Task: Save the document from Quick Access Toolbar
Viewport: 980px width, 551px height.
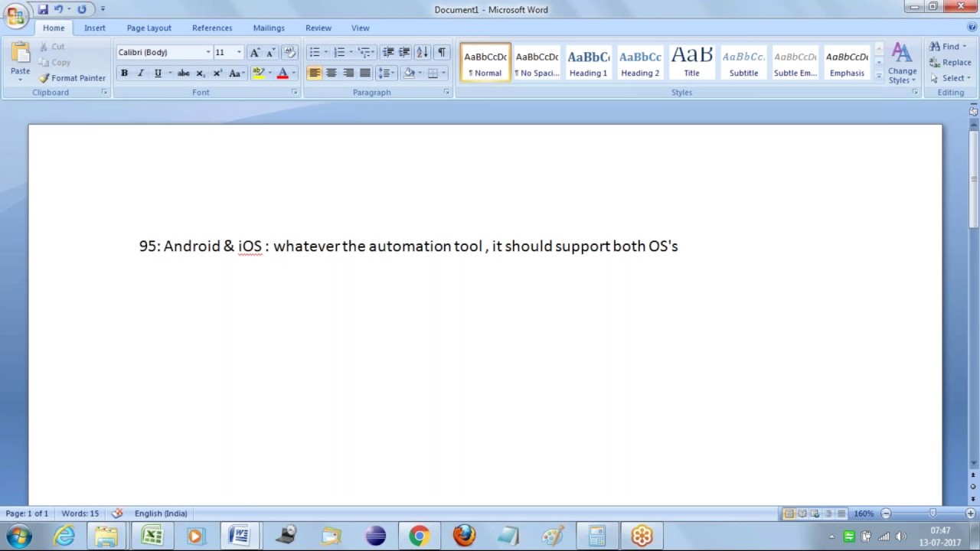Action: [43, 9]
